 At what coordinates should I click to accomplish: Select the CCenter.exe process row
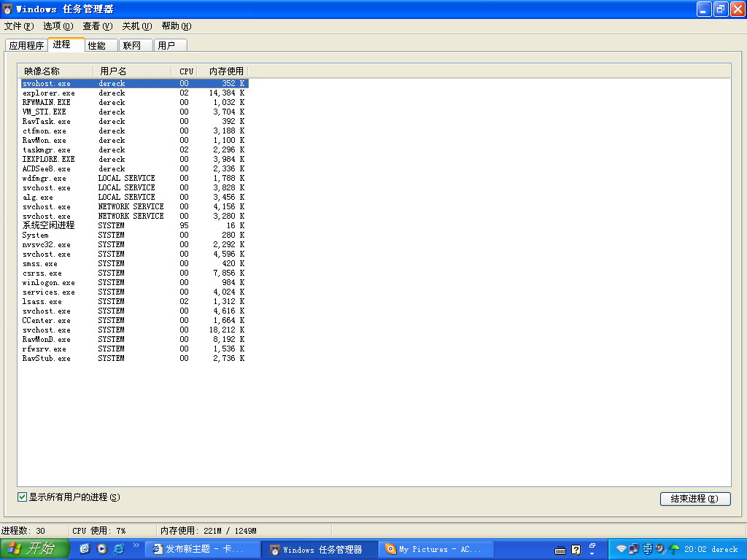click(134, 321)
